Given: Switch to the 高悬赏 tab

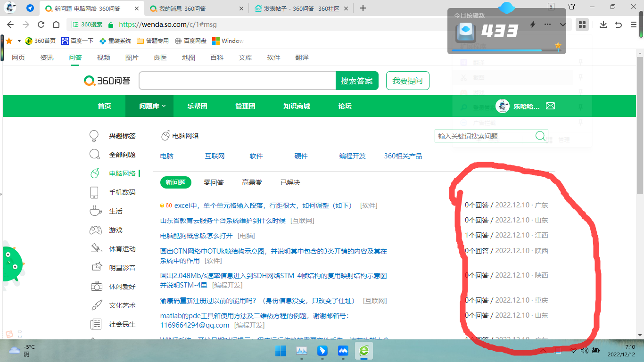Looking at the screenshot, I should point(252,182).
